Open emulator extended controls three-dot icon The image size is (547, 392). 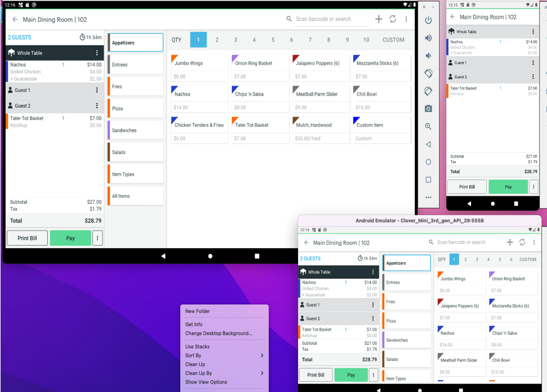pos(429,197)
